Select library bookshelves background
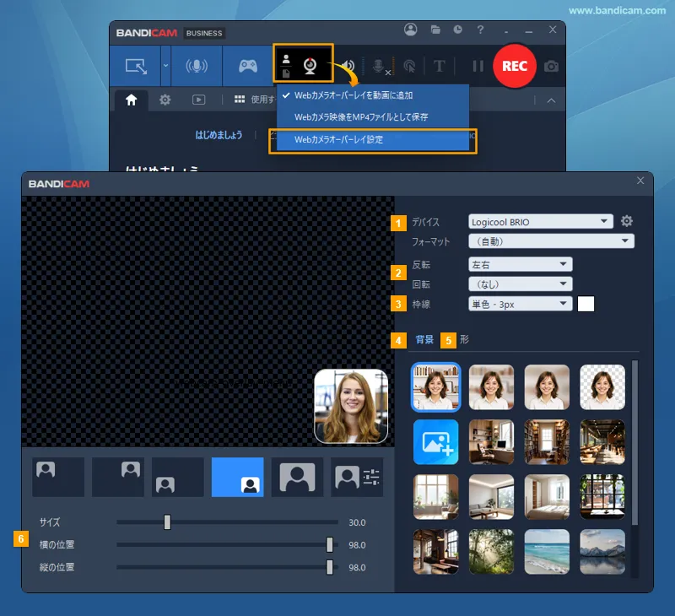Image resolution: width=675 pixels, height=616 pixels. click(x=547, y=442)
